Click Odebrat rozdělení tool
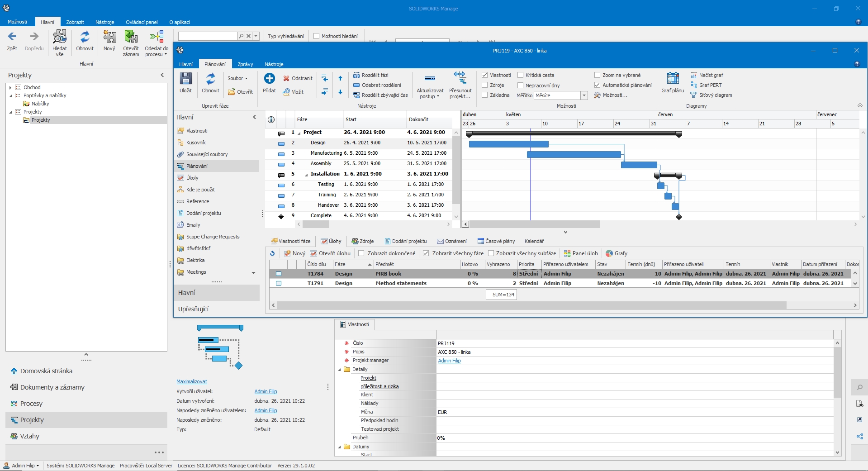868x471 pixels. (377, 85)
